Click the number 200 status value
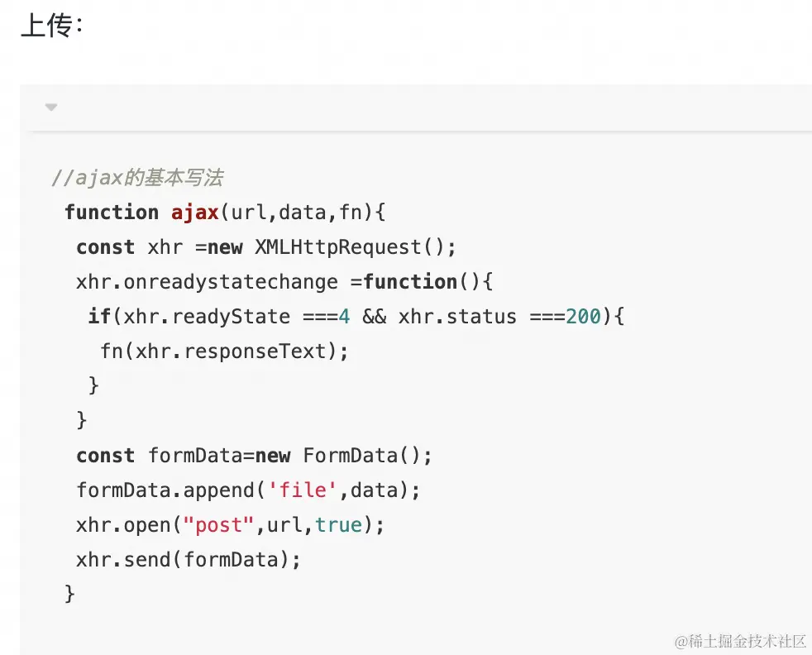The image size is (812, 655). pyautogui.click(x=583, y=317)
